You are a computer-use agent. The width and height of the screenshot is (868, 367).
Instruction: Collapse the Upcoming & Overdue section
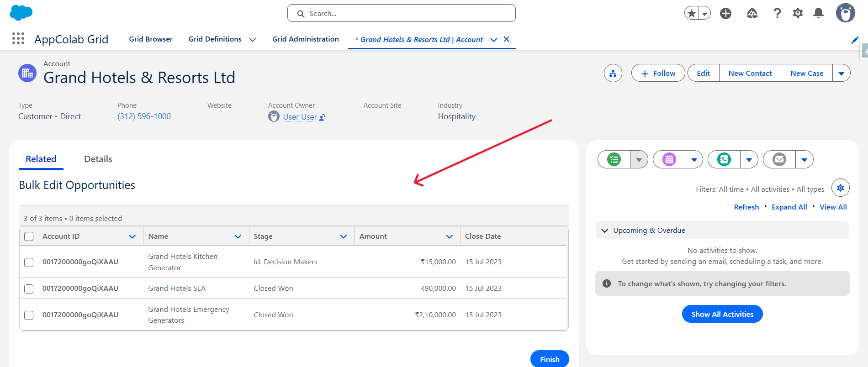pyautogui.click(x=605, y=231)
